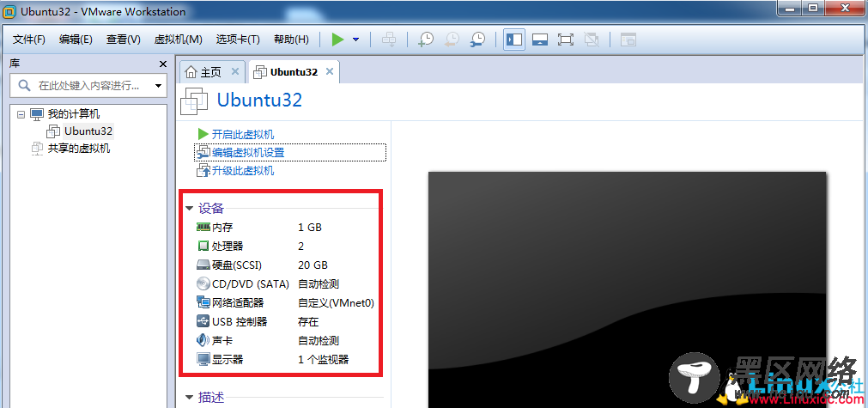Image resolution: width=868 pixels, height=408 pixels.
Task: Click the 网络适配器 network adapter icon
Action: click(203, 302)
